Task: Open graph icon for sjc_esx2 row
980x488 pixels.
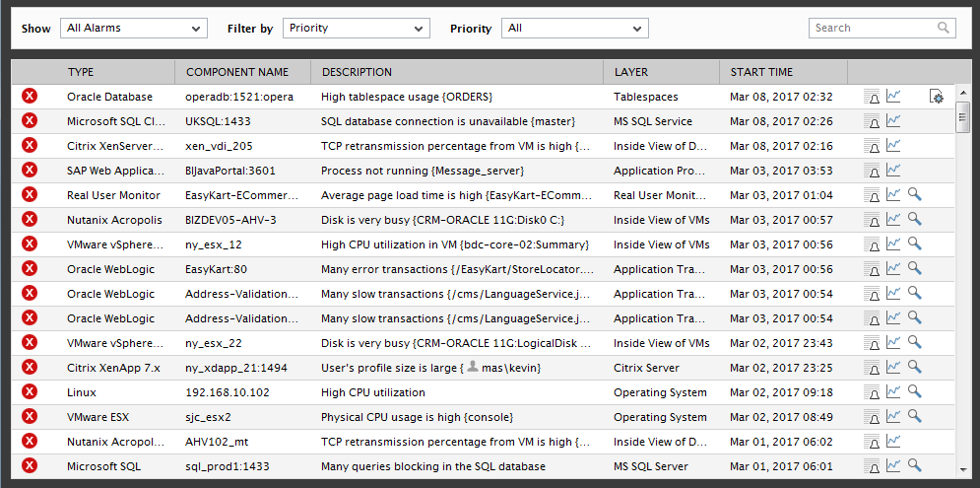Action: tap(893, 416)
